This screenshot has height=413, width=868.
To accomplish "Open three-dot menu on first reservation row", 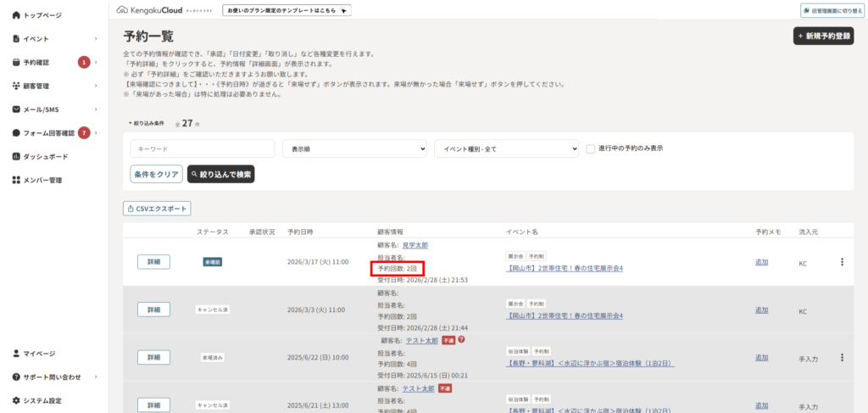I will pos(842,262).
